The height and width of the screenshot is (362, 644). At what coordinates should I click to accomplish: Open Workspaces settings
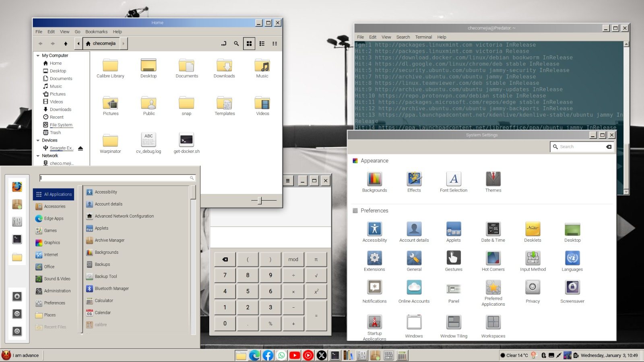(493, 327)
